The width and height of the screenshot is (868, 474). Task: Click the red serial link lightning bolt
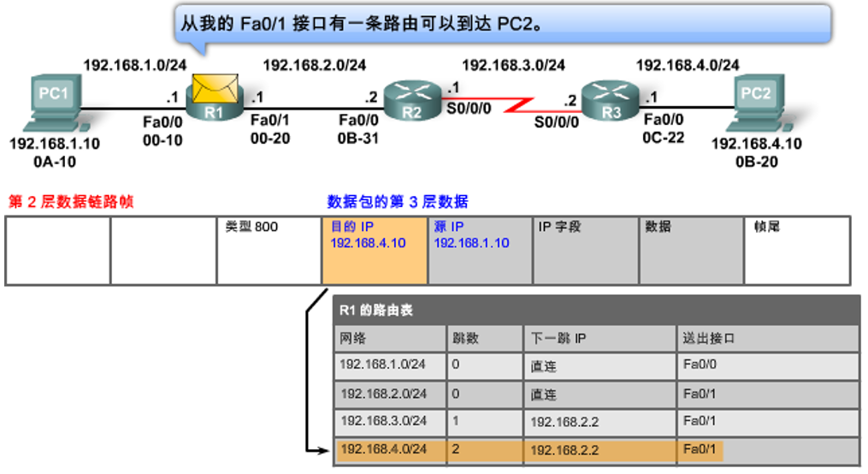(x=518, y=105)
